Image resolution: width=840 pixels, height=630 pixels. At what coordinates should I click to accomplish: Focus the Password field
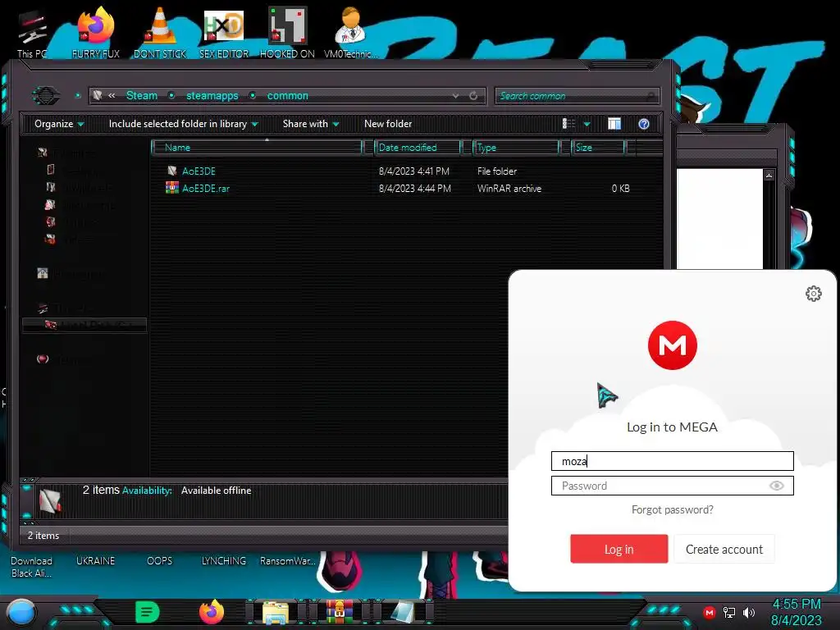[673, 486]
